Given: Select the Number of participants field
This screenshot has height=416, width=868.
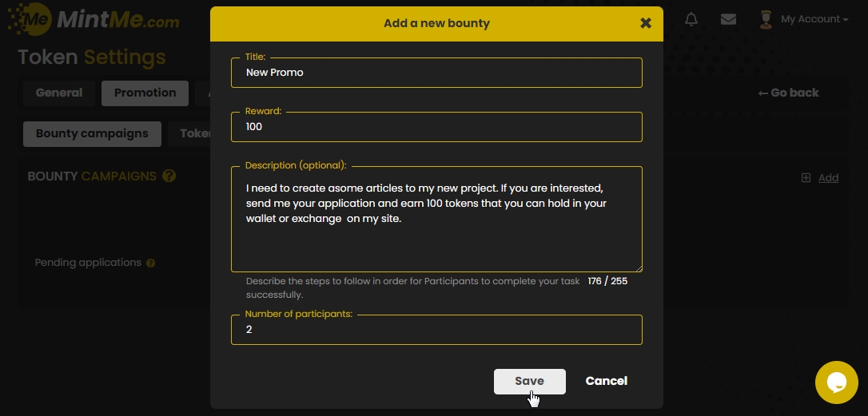Looking at the screenshot, I should pos(436,330).
